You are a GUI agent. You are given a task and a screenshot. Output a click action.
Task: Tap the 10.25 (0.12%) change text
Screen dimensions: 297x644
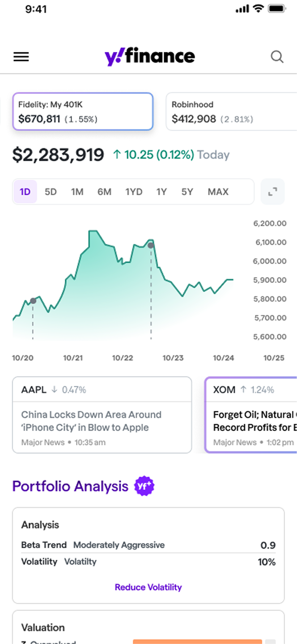click(159, 155)
